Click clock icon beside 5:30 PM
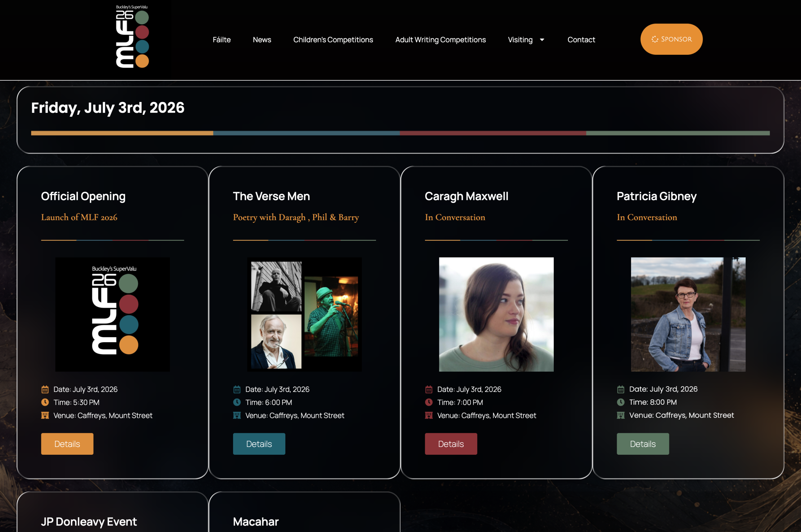This screenshot has height=532, width=801. (x=45, y=403)
